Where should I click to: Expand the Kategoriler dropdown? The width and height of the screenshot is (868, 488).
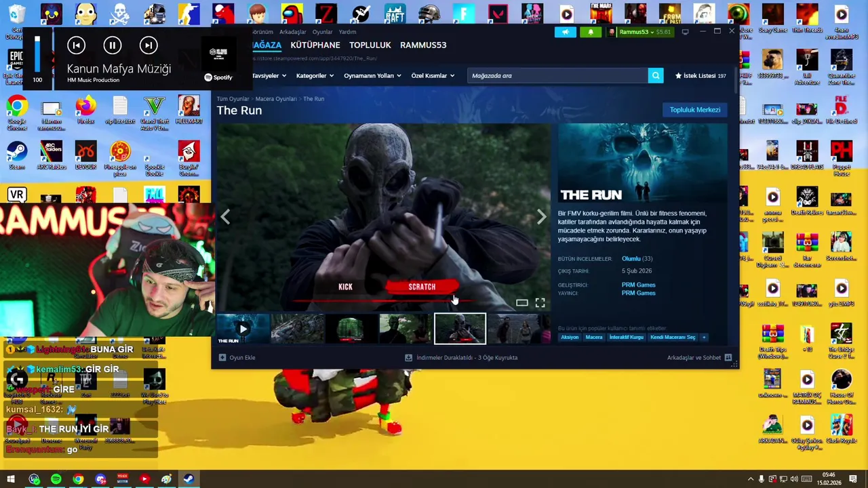315,76
